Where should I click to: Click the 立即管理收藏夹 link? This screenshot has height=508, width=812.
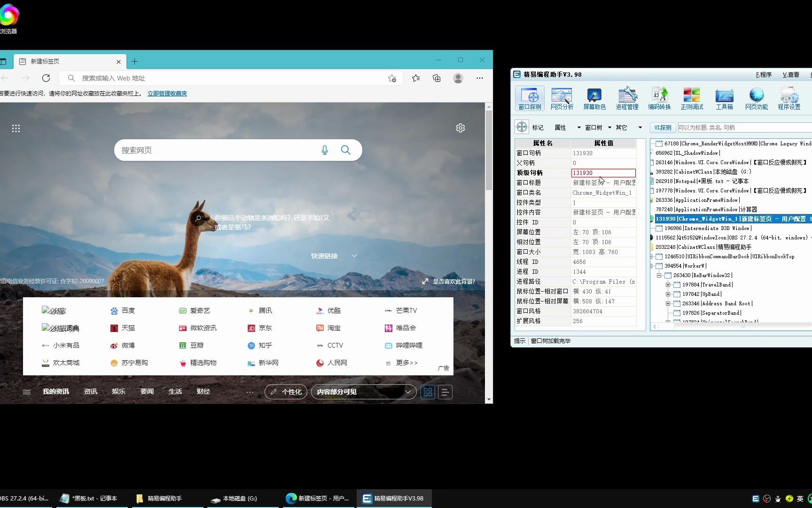point(167,94)
